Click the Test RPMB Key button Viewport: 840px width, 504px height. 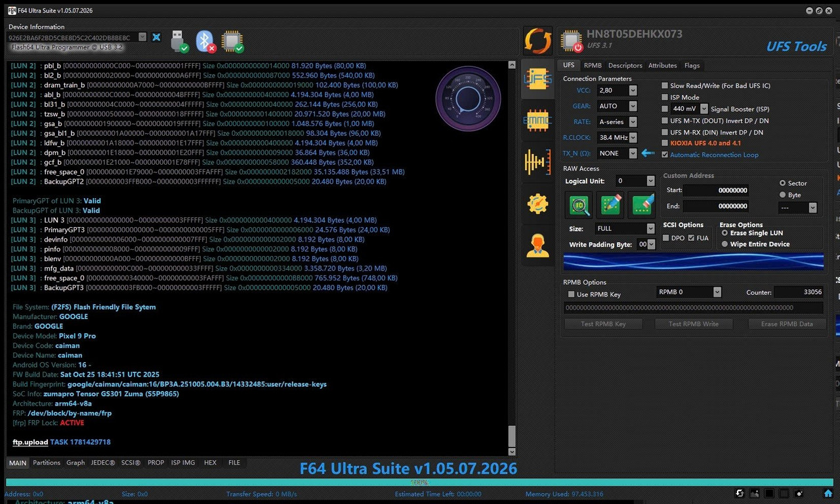603,324
